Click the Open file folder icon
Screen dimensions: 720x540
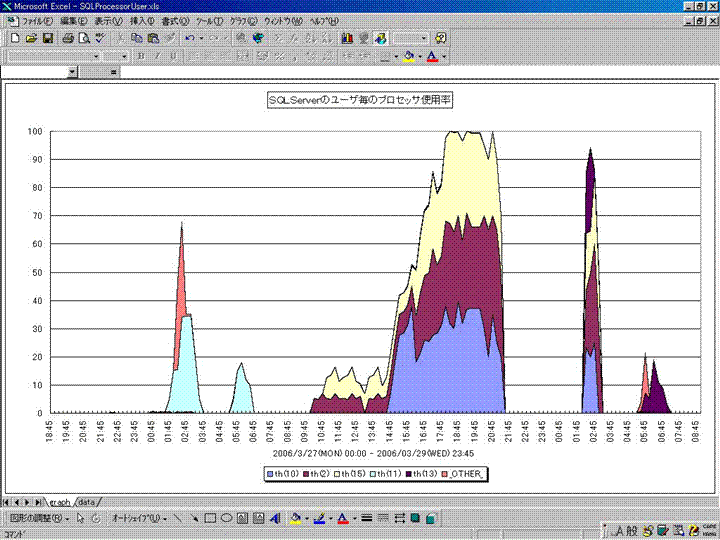[x=31, y=38]
